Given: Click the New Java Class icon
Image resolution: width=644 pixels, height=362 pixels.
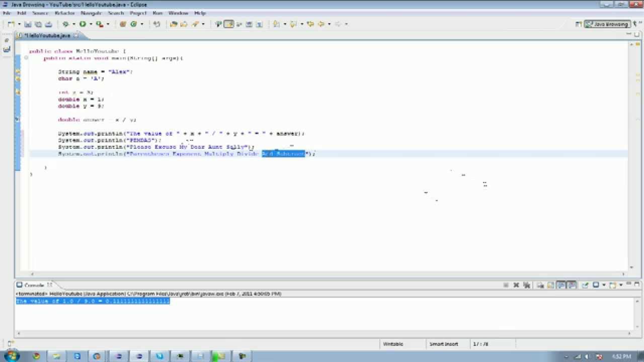Looking at the screenshot, I should pyautogui.click(x=134, y=24).
